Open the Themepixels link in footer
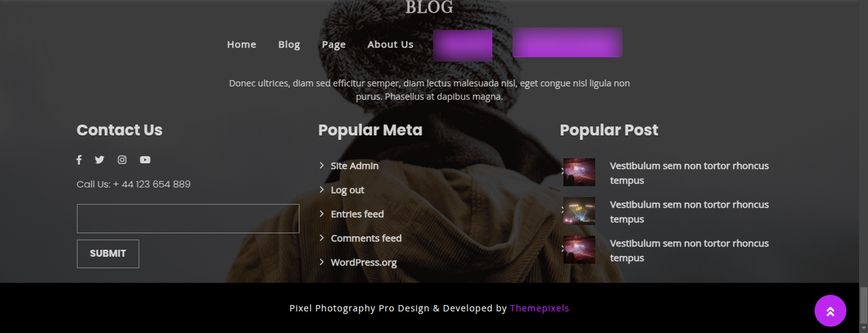The image size is (868, 333). coord(540,308)
